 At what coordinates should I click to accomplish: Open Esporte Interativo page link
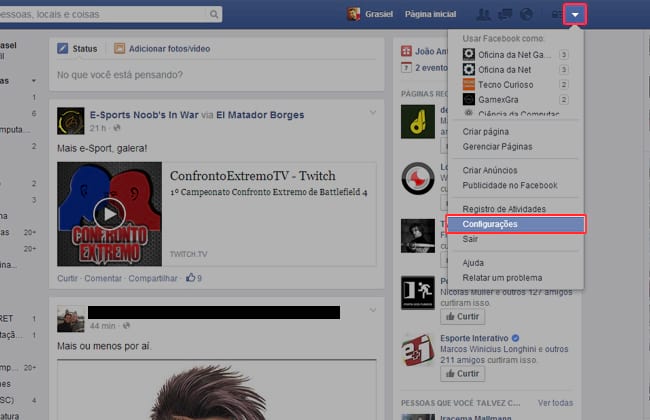(x=474, y=338)
